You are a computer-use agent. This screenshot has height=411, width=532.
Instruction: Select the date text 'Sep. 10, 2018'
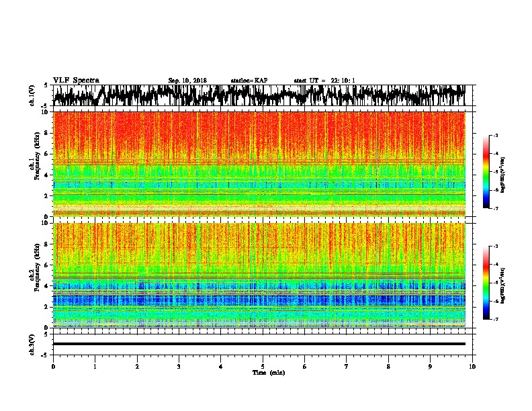click(187, 81)
